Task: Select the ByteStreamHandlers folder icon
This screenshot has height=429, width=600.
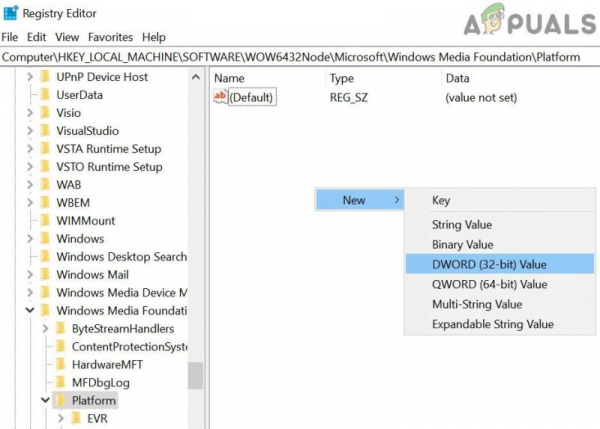Action: pos(60,328)
